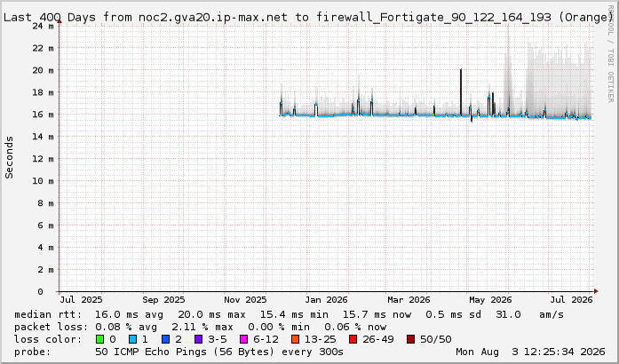Click the '50 ICMP Echo Pings' probe description
The image size is (619, 364).
click(219, 352)
